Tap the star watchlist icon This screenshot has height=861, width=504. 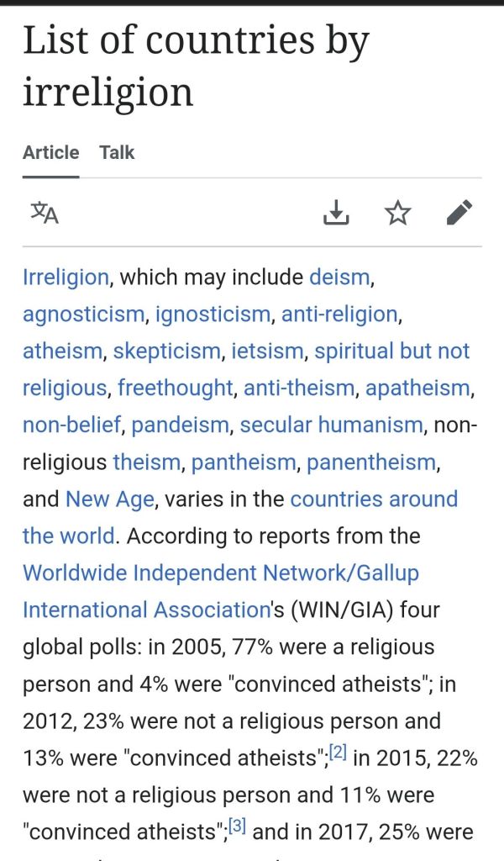point(397,213)
